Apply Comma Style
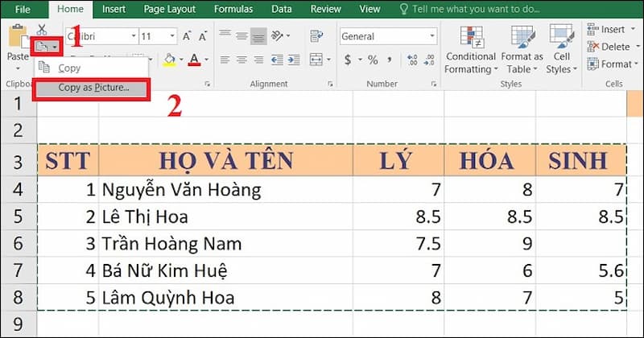Screen dimensions: 644x338 coord(389,60)
